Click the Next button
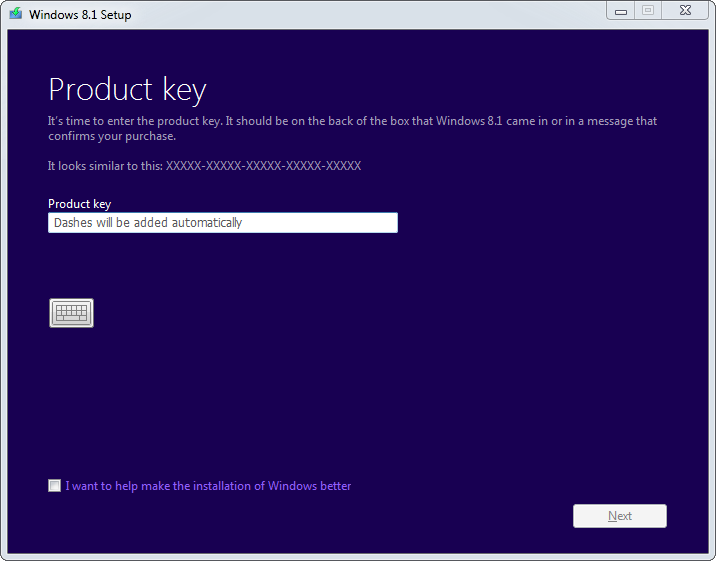This screenshot has width=716, height=561. [620, 516]
